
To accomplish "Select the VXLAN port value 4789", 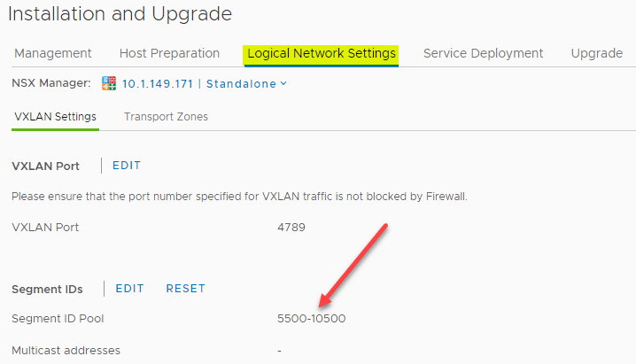I will pyautogui.click(x=291, y=227).
